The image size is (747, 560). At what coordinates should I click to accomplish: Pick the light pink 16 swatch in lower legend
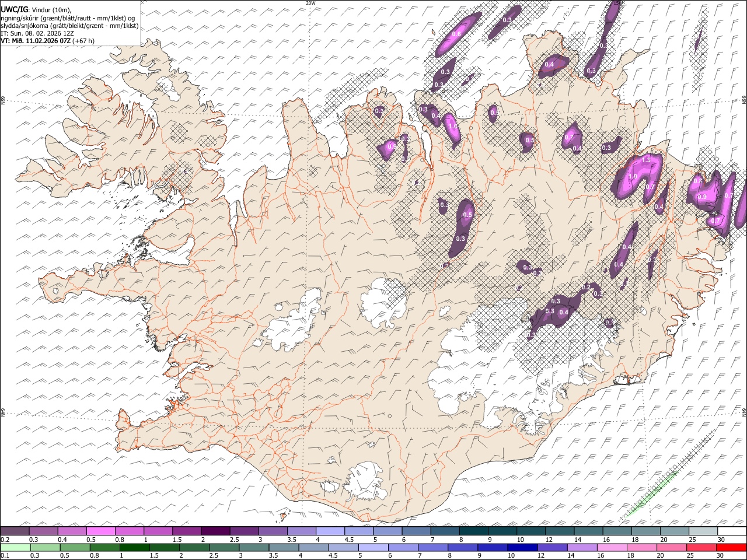612,547
